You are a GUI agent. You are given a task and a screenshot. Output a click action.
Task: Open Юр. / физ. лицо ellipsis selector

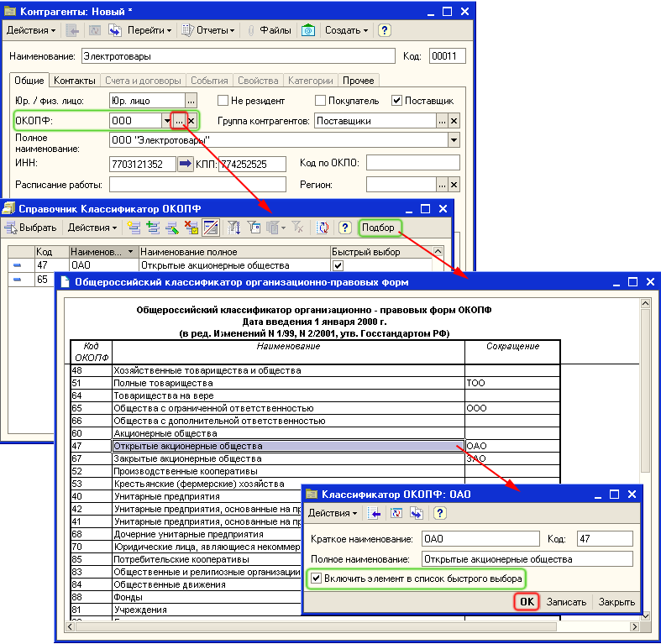(191, 101)
